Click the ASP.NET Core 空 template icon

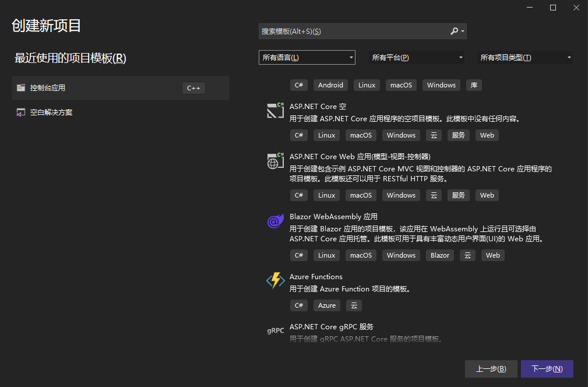pos(275,111)
